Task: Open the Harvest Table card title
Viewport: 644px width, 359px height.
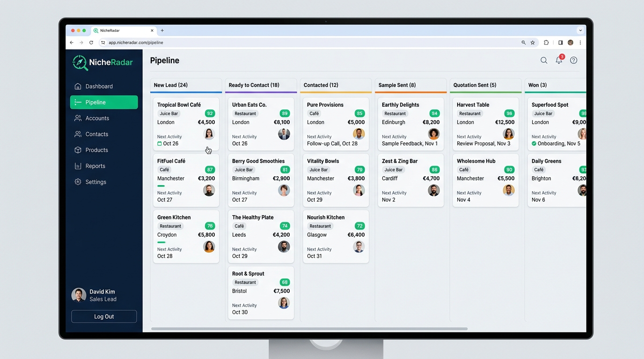Action: pos(473,105)
